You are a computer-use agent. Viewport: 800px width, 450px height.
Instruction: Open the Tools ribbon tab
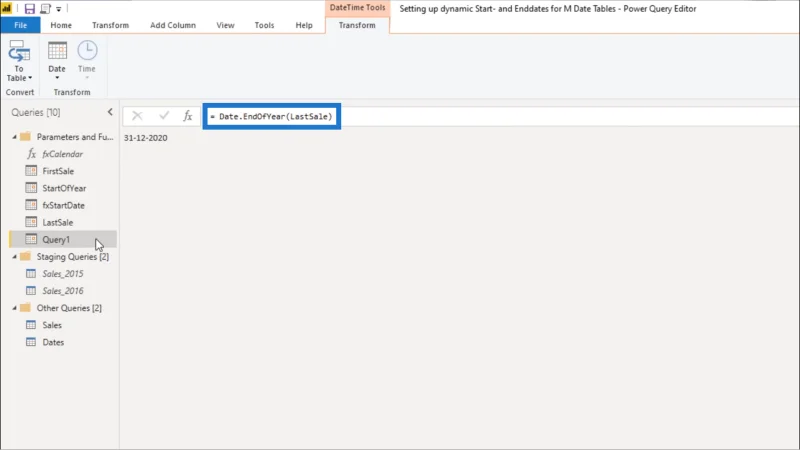coord(264,25)
